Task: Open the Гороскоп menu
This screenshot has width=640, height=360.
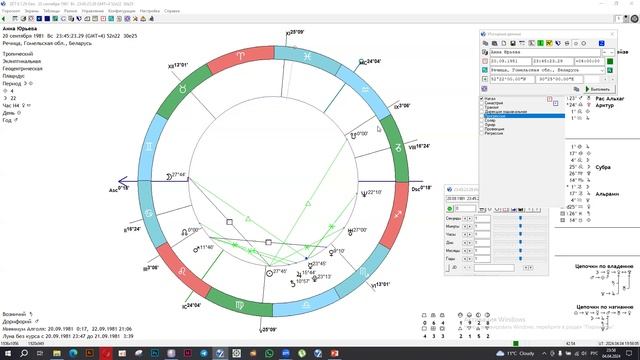Action: point(11,11)
